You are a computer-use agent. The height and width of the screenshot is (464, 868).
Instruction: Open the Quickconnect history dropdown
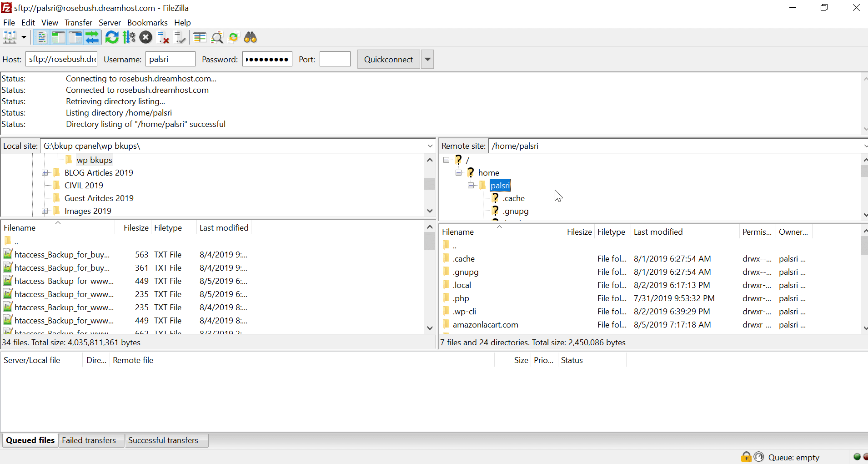(427, 59)
